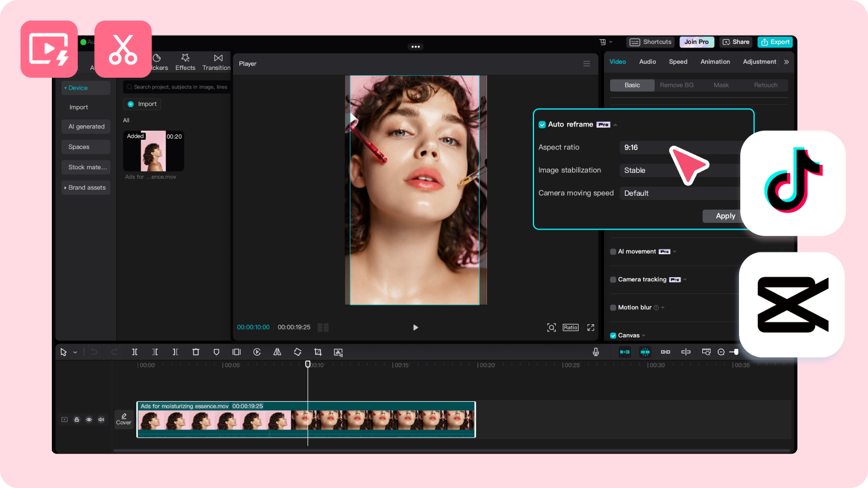Switch to the Audio tab in the right panel
Viewport: 868px width, 488px height.
pyautogui.click(x=647, y=61)
